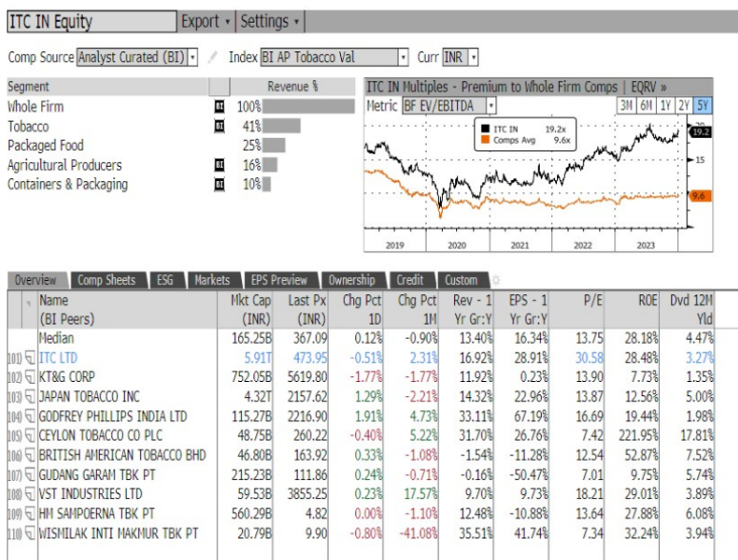Click the chart icon on ITC LTD row

pyautogui.click(x=30, y=358)
